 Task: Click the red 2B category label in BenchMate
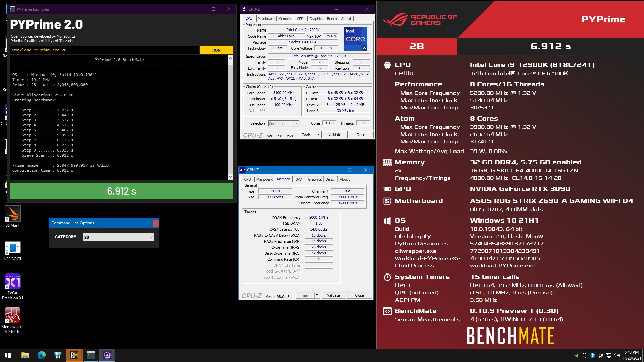point(417,46)
